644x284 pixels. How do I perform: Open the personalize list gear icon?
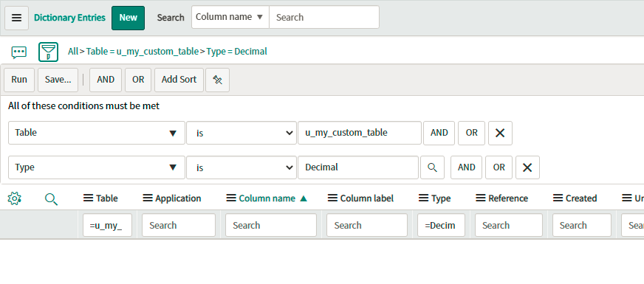(x=14, y=198)
